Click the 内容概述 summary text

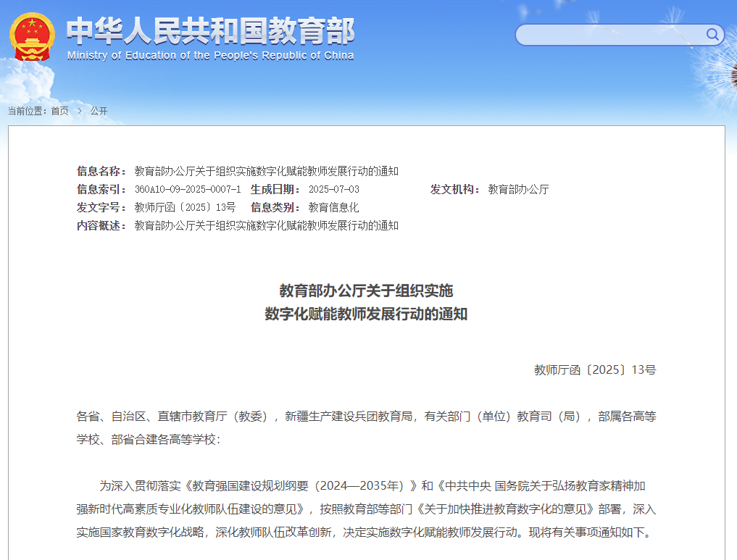click(x=267, y=225)
